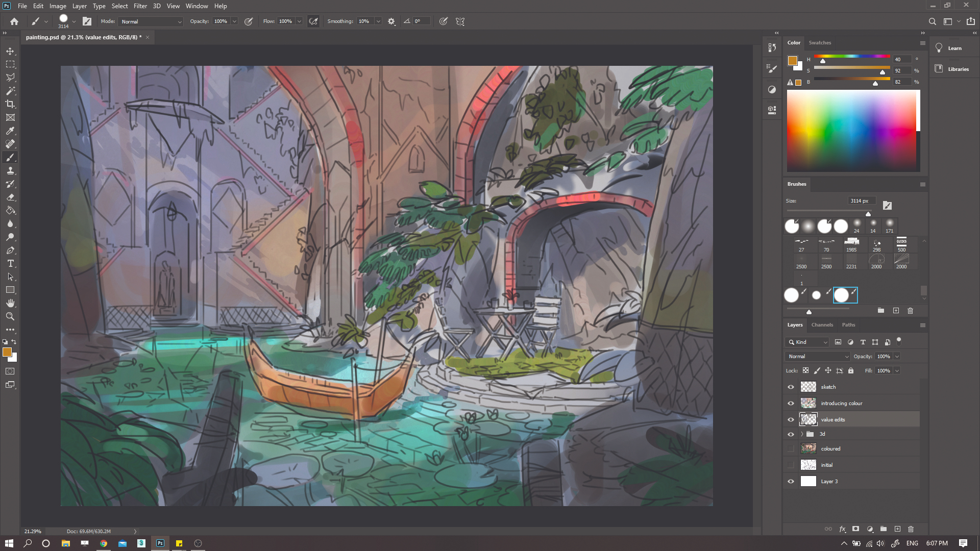Viewport: 980px width, 551px height.
Task: Select the Frame tool
Action: (x=10, y=117)
